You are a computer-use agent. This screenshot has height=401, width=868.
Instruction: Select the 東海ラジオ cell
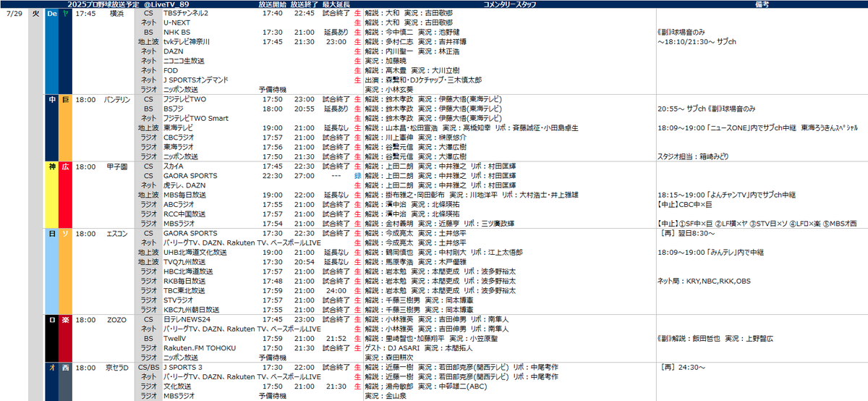coord(177,146)
